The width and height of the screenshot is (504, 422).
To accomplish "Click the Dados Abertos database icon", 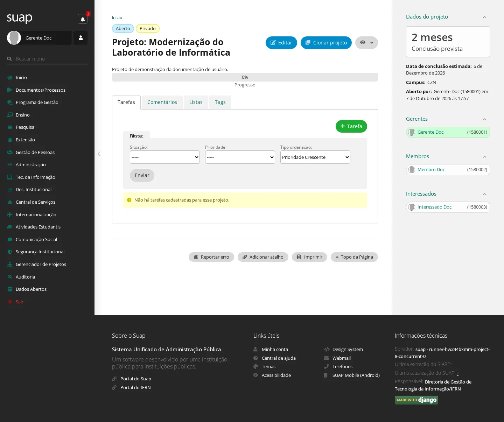I will pyautogui.click(x=10, y=289).
